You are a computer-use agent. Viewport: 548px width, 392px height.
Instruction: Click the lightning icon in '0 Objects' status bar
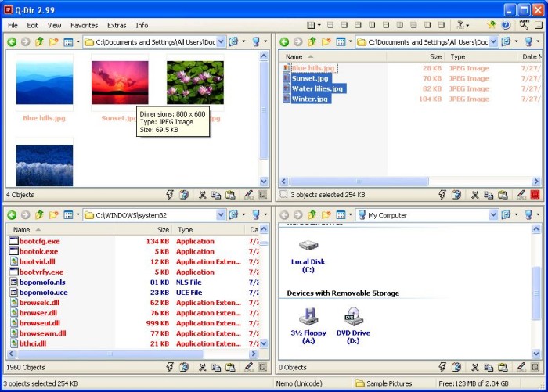[442, 367]
